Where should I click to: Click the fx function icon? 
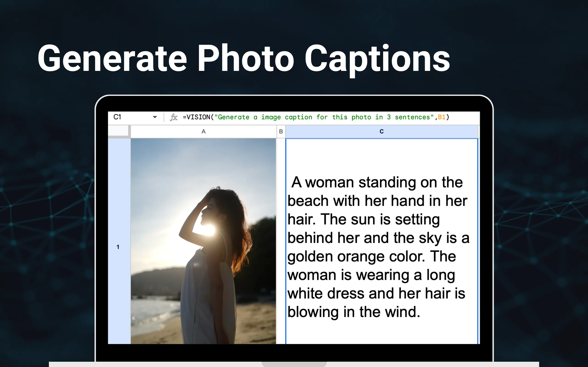point(173,117)
